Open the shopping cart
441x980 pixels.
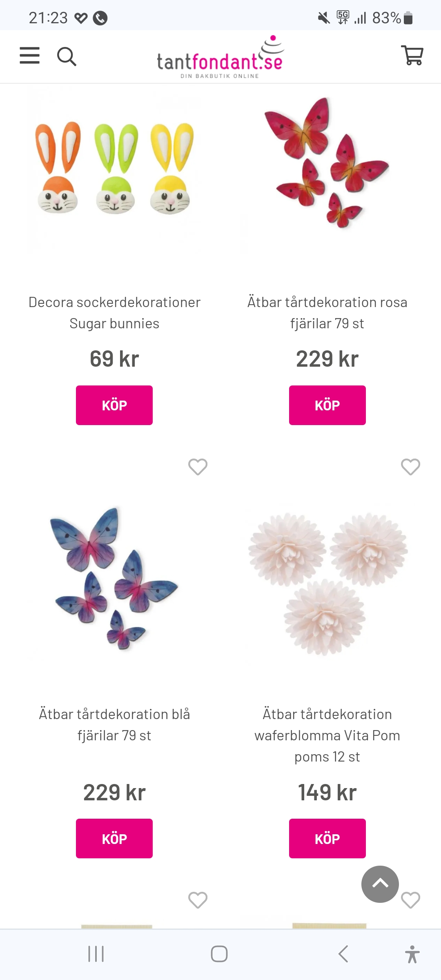(412, 55)
